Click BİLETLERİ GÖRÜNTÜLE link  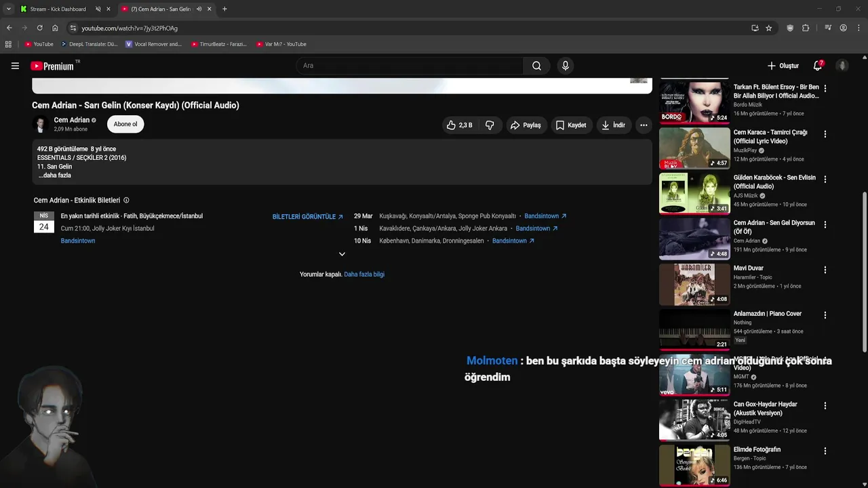tap(308, 216)
